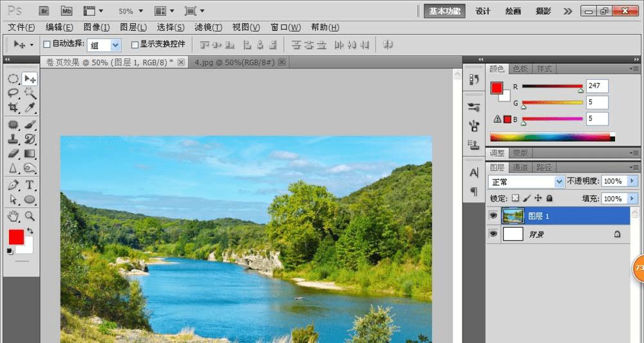The image size is (644, 343).
Task: Open the 文件(F) menu
Action: (x=21, y=28)
